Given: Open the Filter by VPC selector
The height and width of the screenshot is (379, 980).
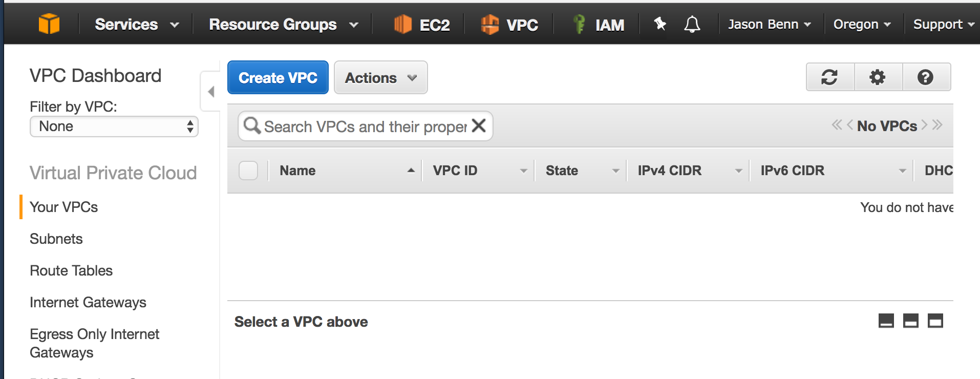Looking at the screenshot, I should (x=114, y=127).
